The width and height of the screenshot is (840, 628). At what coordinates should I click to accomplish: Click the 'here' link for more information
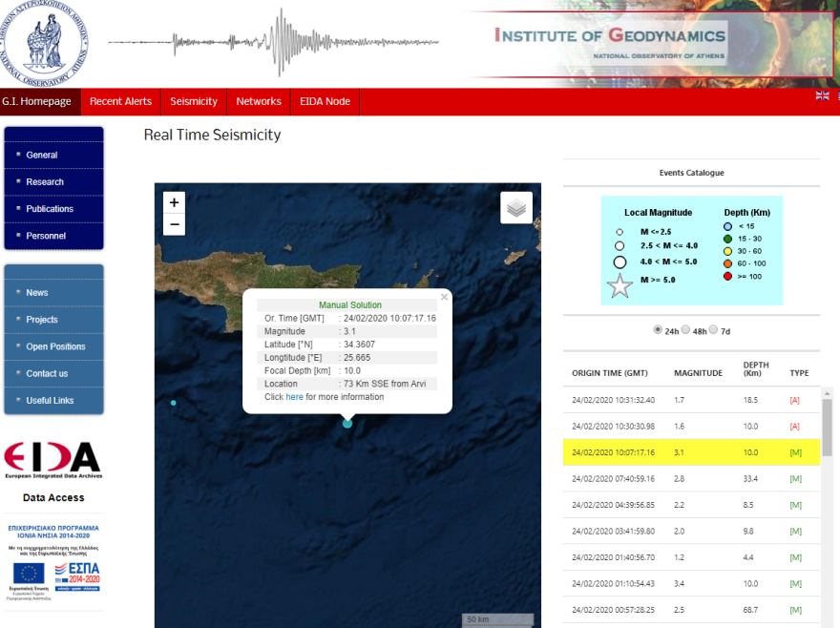pyautogui.click(x=294, y=397)
